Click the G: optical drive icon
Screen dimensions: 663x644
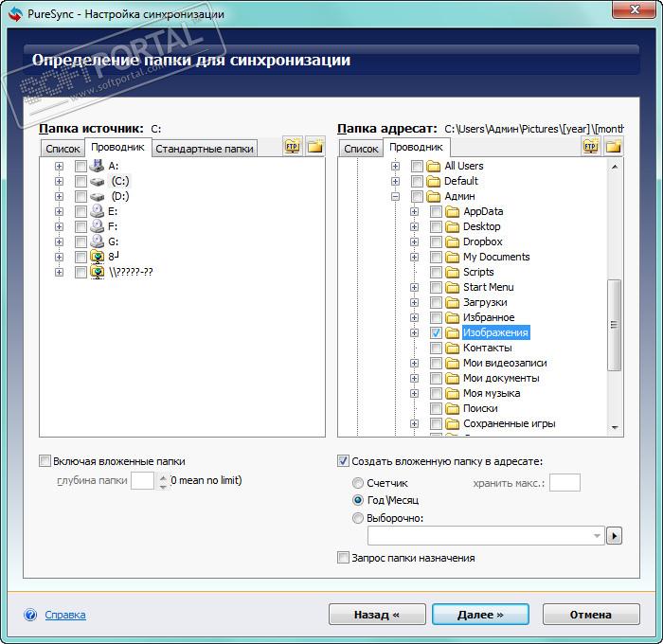coord(97,241)
